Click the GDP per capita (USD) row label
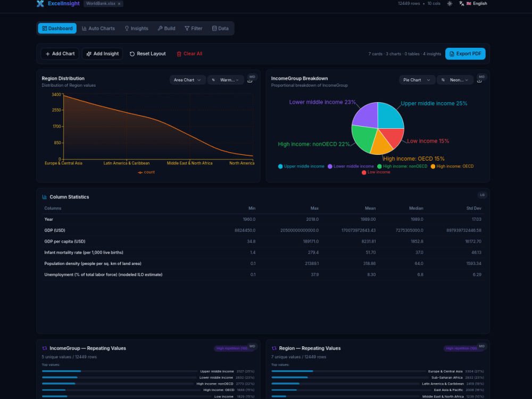Image resolution: width=532 pixels, height=399 pixels. pos(65,242)
